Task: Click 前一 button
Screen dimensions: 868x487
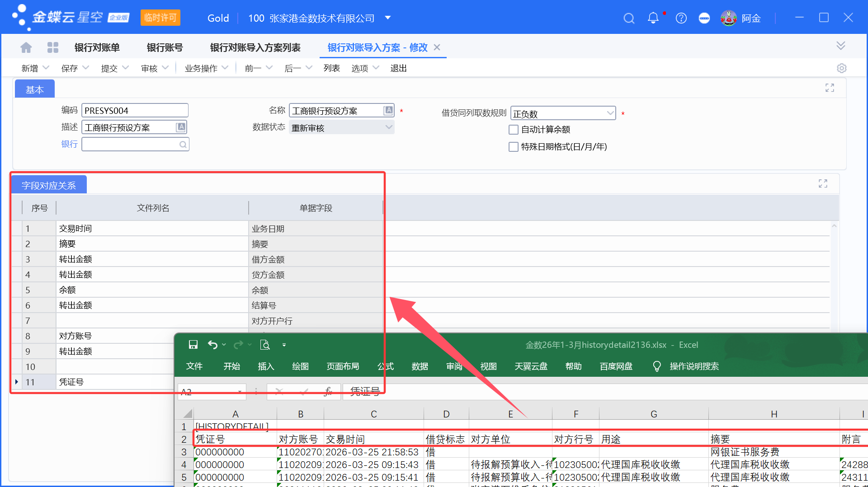Action: (x=253, y=68)
